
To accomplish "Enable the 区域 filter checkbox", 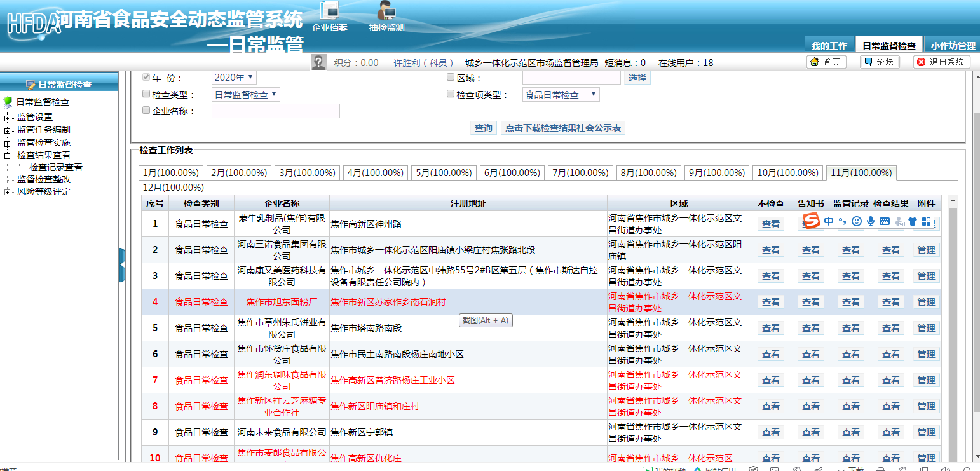I will pos(451,77).
